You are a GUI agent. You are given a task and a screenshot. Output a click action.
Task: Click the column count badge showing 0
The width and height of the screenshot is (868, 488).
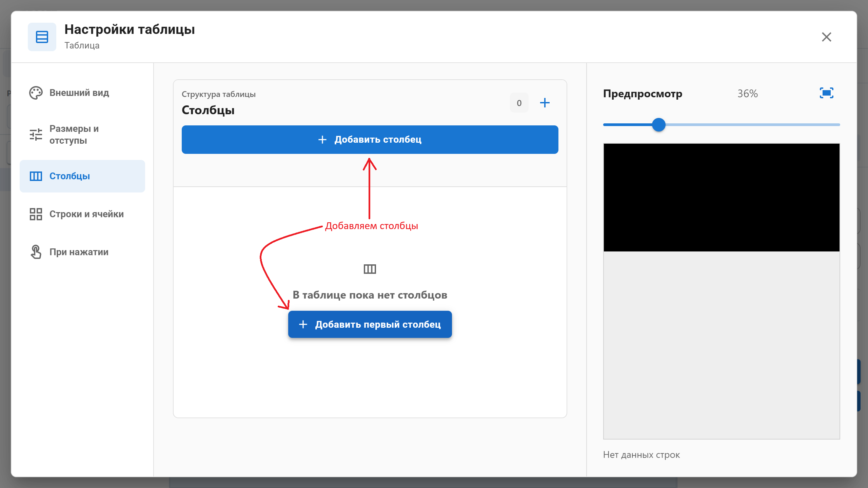[x=519, y=103]
